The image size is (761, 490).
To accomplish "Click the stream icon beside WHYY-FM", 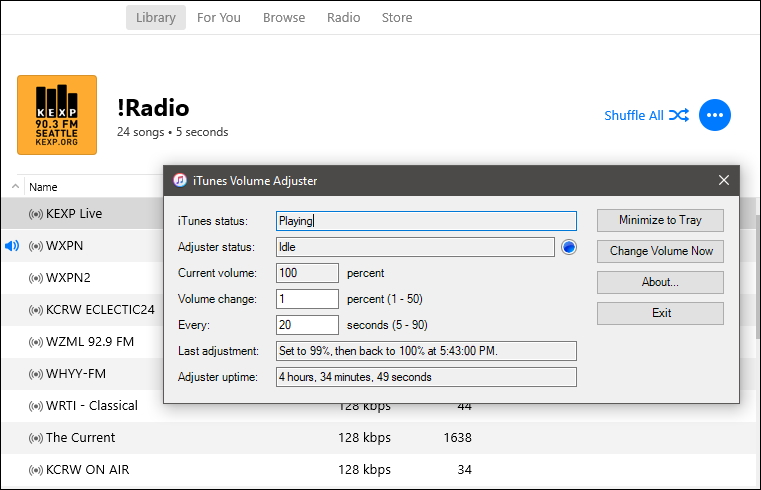I will coord(36,374).
